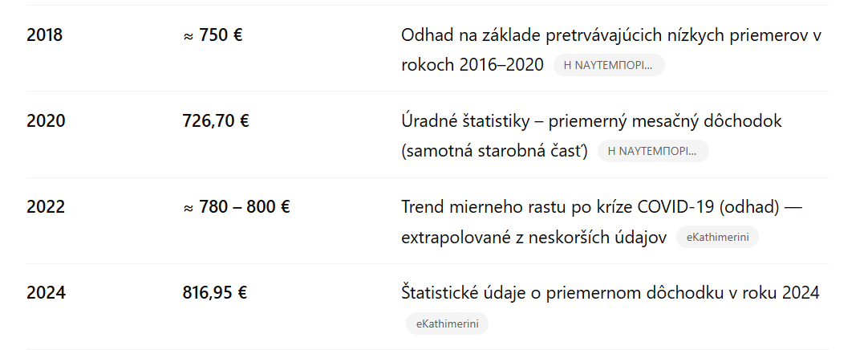868x350 pixels.
Task: Click the 2020 year cell
Action: (46, 121)
